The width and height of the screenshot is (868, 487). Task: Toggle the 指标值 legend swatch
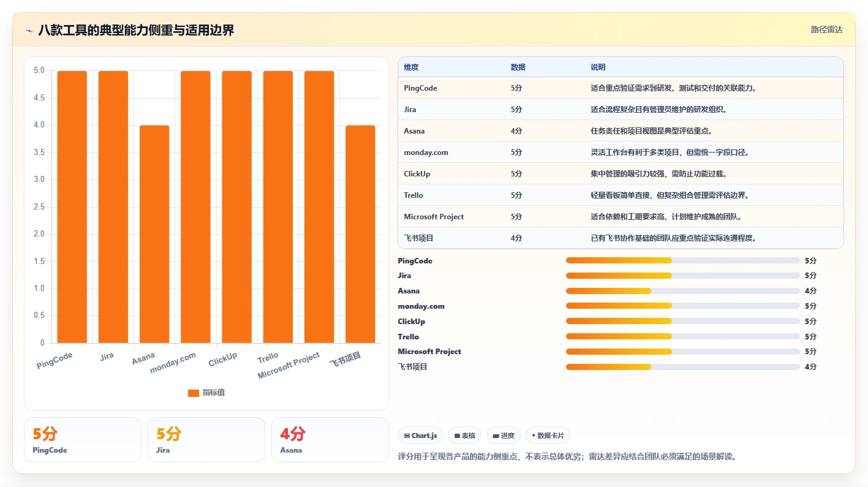coord(194,393)
